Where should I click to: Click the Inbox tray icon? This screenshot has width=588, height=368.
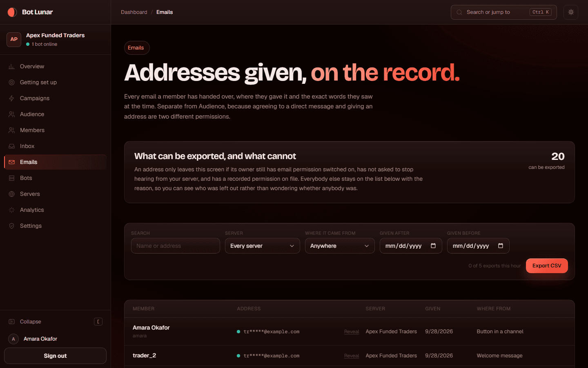[11, 146]
